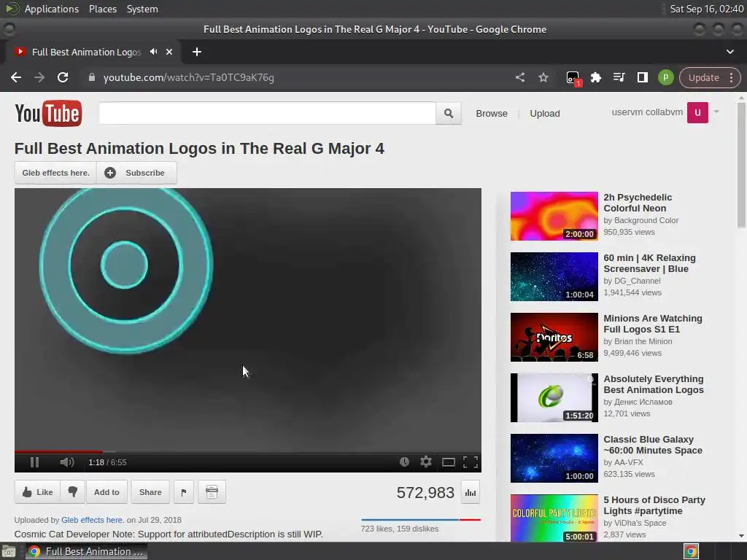Viewport: 747px width, 560px height.
Task: Open video player settings gear
Action: [426, 462]
